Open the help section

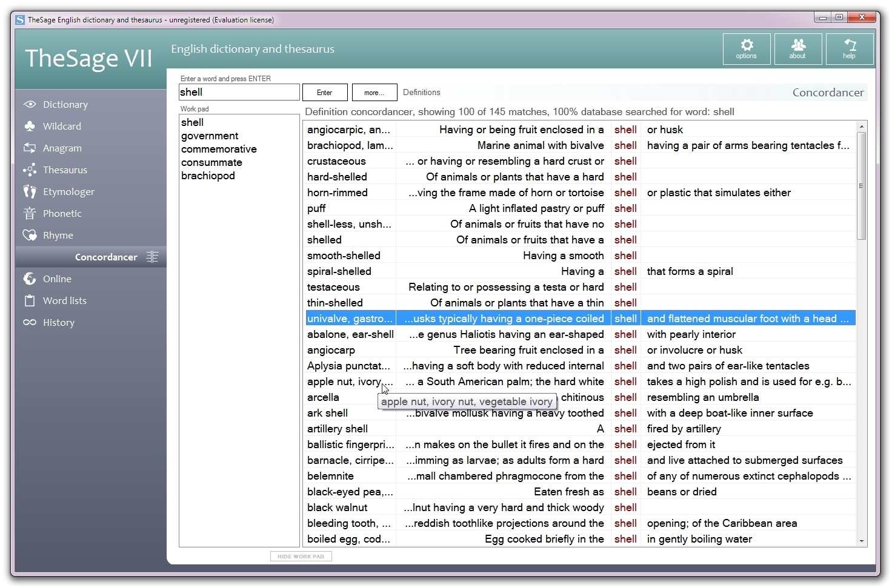pyautogui.click(x=849, y=48)
